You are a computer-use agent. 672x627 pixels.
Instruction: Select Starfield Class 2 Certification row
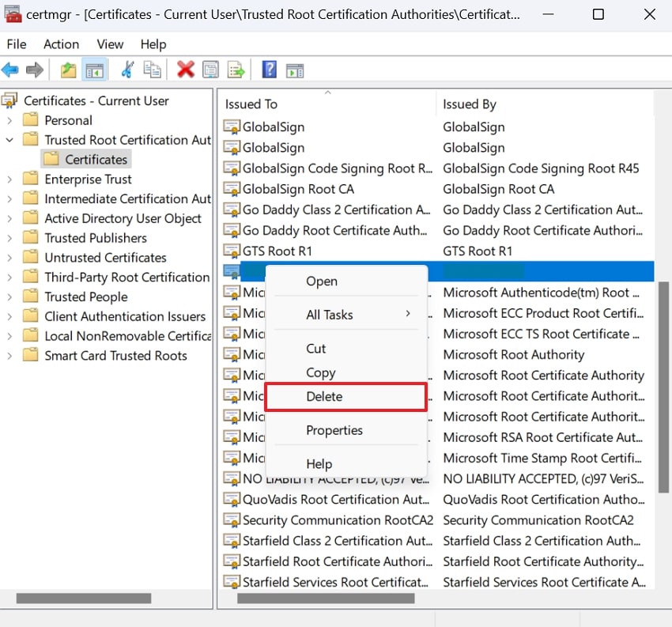437,541
